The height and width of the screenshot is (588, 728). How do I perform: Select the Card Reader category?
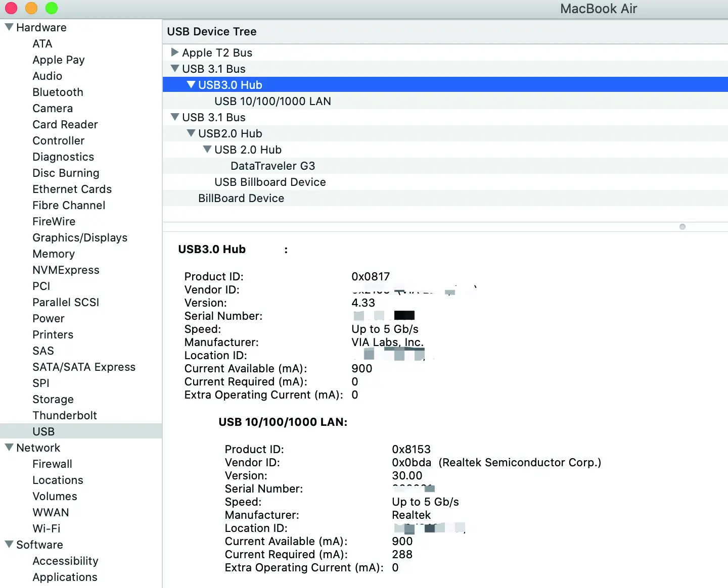(65, 124)
